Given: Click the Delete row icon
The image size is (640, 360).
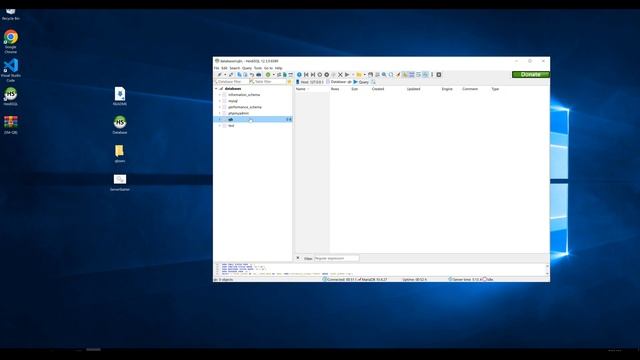Looking at the screenshot, I should tap(327, 75).
